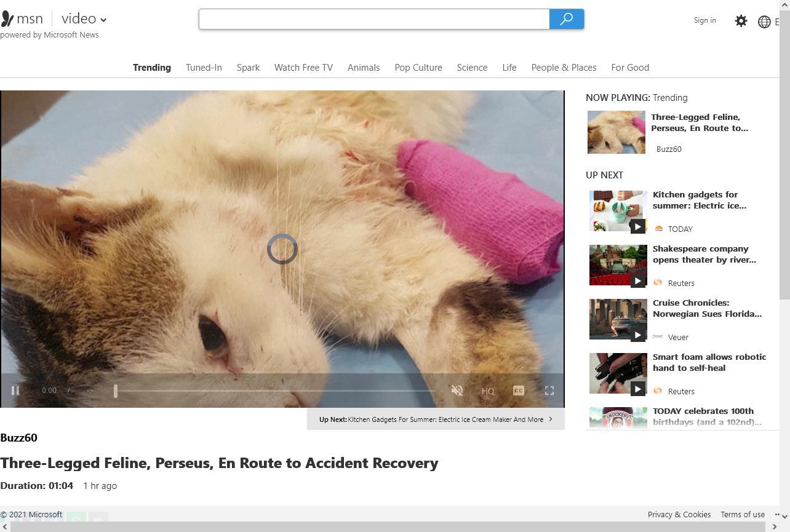Unmute the video sound
Screen dimensions: 790x532
coord(457,391)
